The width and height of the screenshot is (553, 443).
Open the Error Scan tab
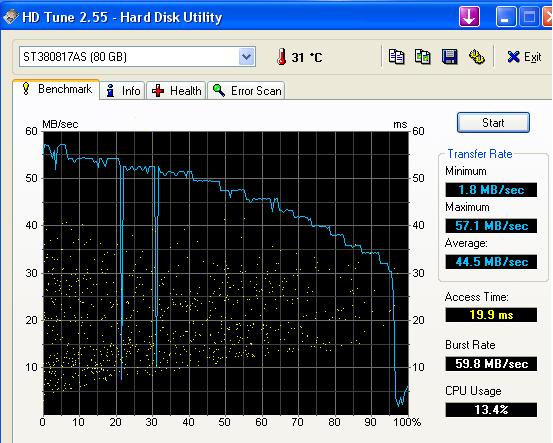pyautogui.click(x=246, y=91)
